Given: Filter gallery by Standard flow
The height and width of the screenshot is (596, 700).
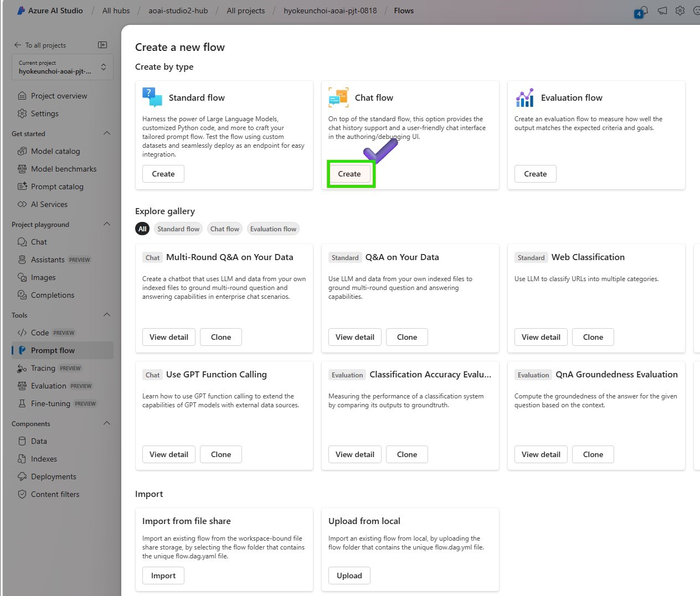Looking at the screenshot, I should 178,229.
